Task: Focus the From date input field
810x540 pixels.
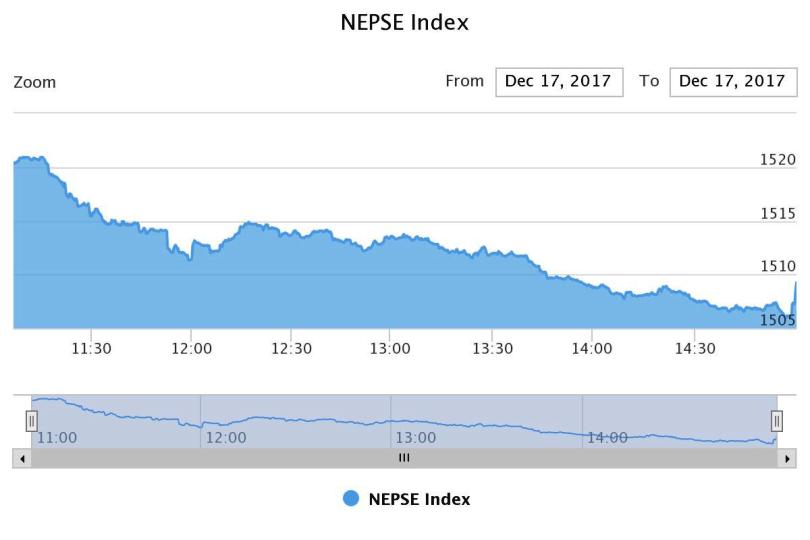Action: (x=559, y=82)
